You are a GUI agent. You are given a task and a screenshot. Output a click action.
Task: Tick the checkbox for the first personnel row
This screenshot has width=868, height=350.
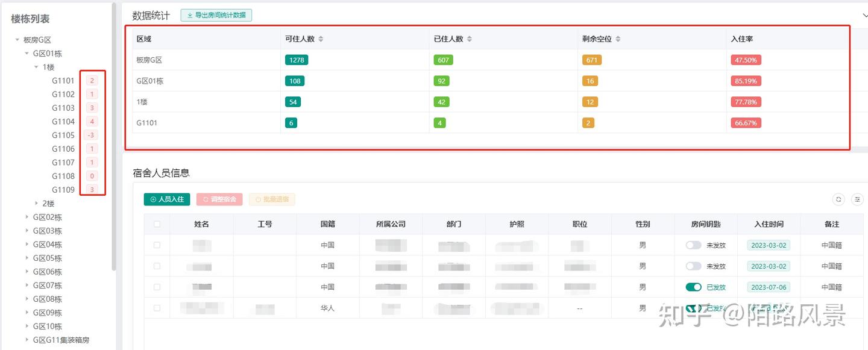(157, 245)
